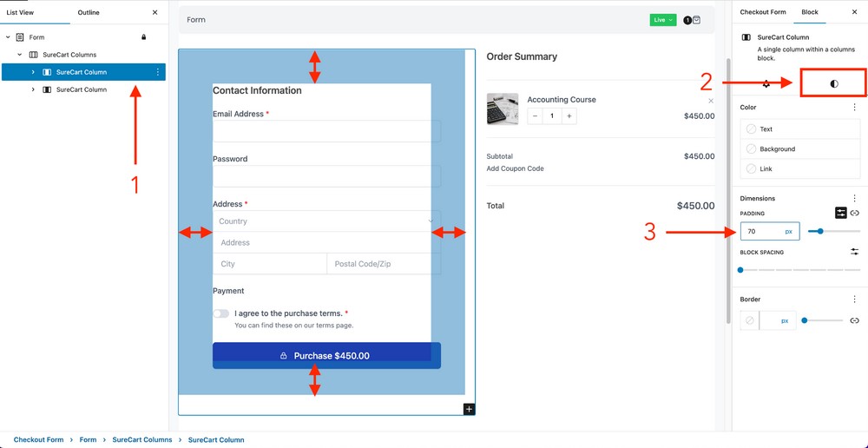Click the border color swatch
The width and height of the screenshot is (868, 448).
click(x=750, y=320)
